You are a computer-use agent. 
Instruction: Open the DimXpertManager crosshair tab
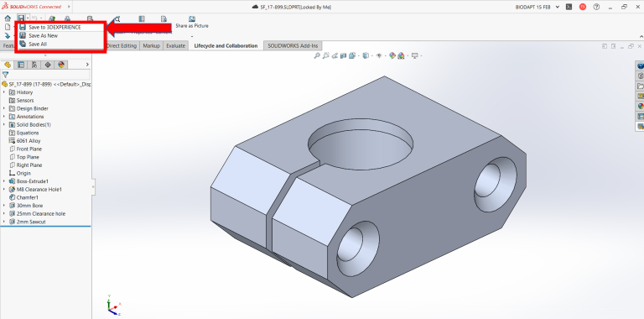tap(48, 65)
